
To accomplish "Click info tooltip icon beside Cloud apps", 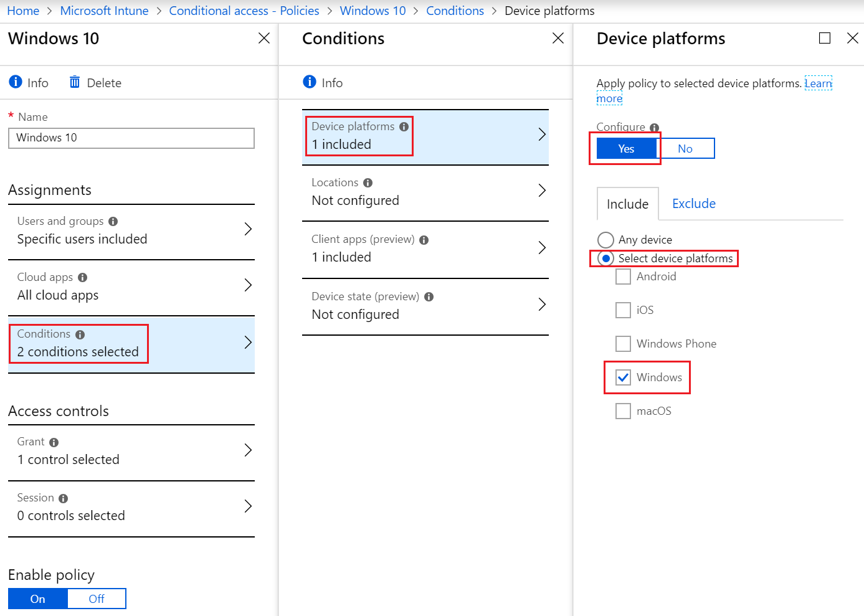I will click(83, 277).
